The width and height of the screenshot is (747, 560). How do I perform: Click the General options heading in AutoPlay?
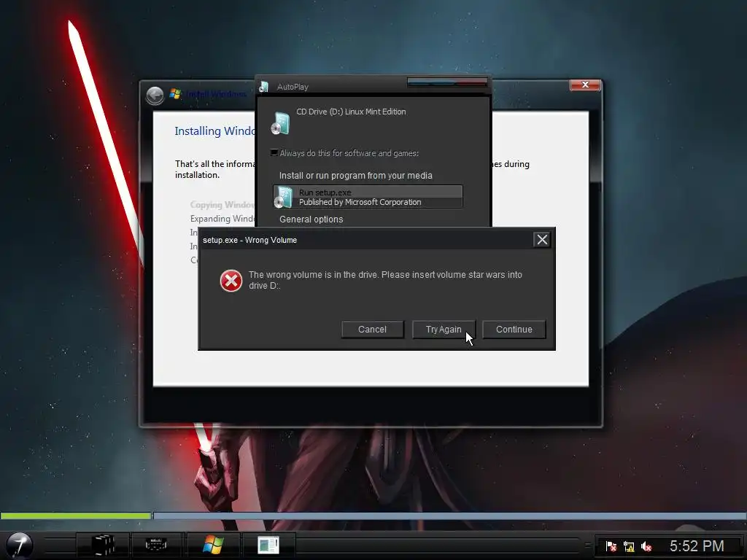(311, 219)
